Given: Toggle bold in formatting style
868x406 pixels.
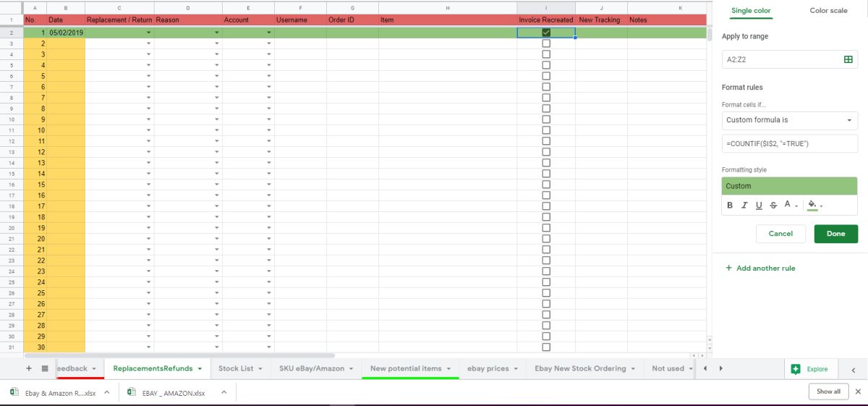Looking at the screenshot, I should coord(730,206).
